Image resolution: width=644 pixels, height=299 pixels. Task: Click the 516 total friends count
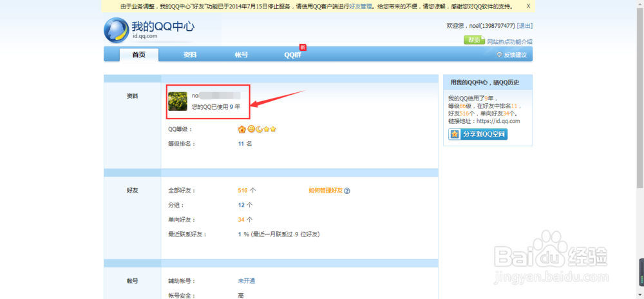pos(242,191)
